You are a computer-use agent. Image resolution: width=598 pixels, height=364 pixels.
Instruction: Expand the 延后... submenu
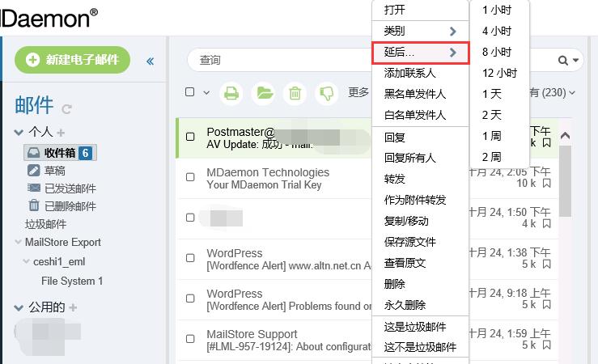click(420, 53)
